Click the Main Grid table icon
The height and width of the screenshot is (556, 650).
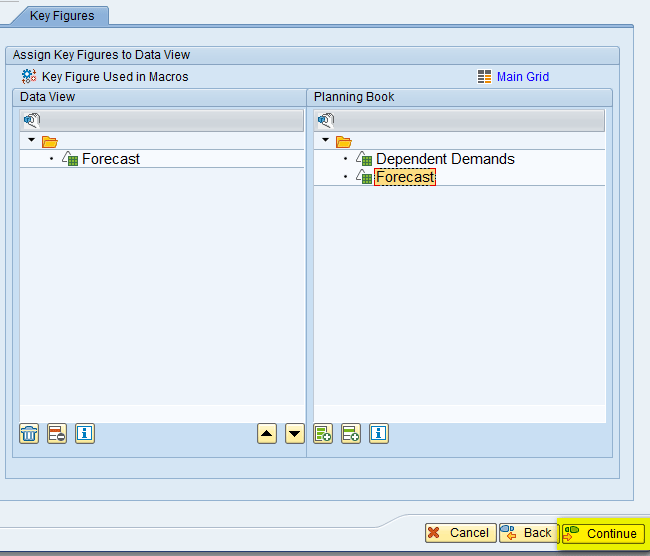[484, 77]
